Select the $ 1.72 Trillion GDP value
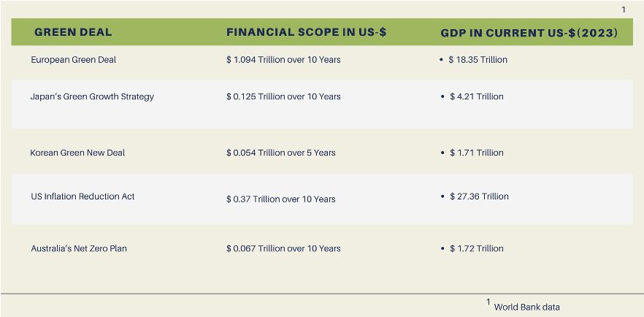This screenshot has height=317, width=644. [x=476, y=248]
